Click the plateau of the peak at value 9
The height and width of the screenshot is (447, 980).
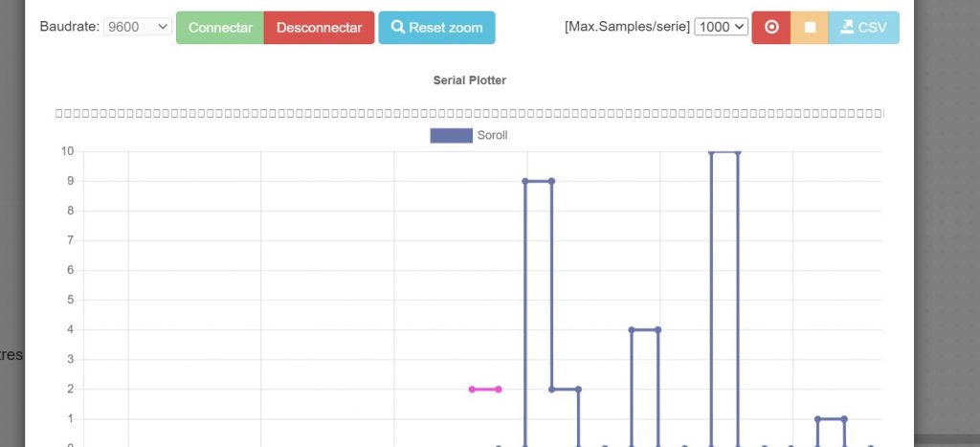539,181
